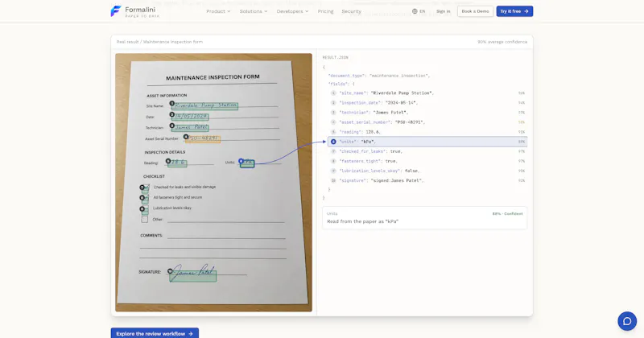Select marker 2 on the Date field
This screenshot has height=338, width=644.
[172, 114]
